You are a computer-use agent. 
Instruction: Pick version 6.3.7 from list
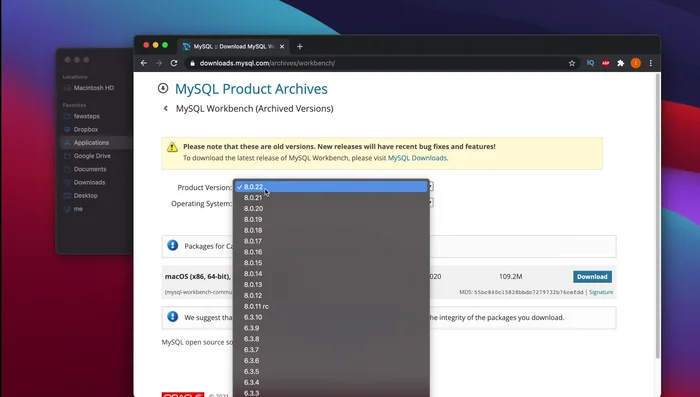pyautogui.click(x=331, y=350)
